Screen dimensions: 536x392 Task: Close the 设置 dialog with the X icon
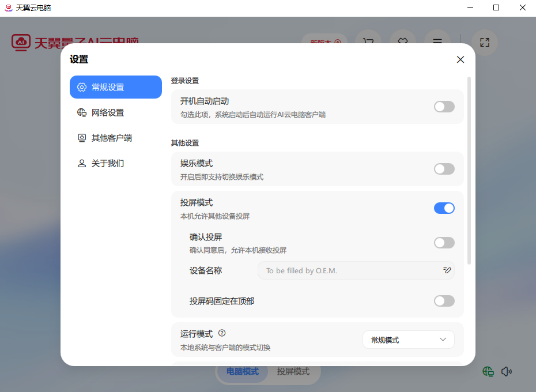460,59
